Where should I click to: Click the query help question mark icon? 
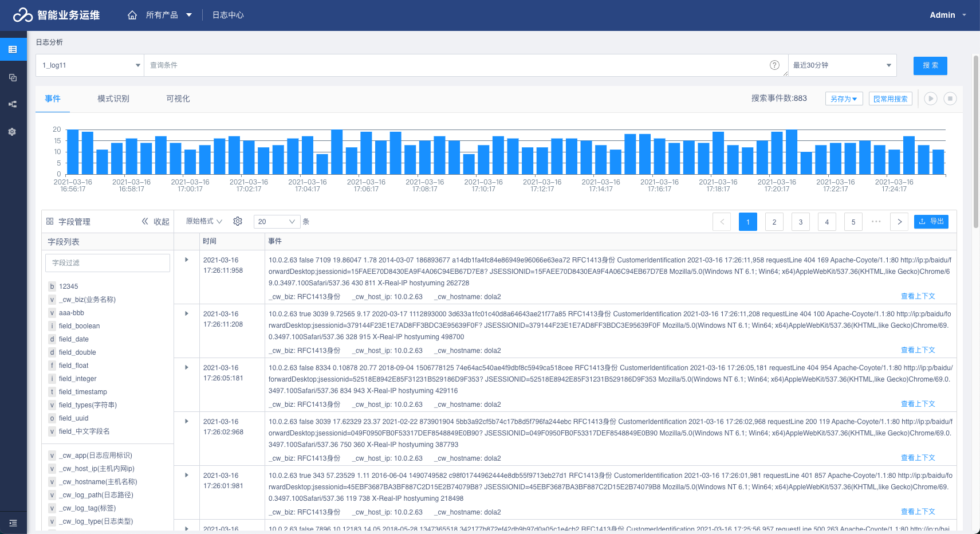(774, 65)
